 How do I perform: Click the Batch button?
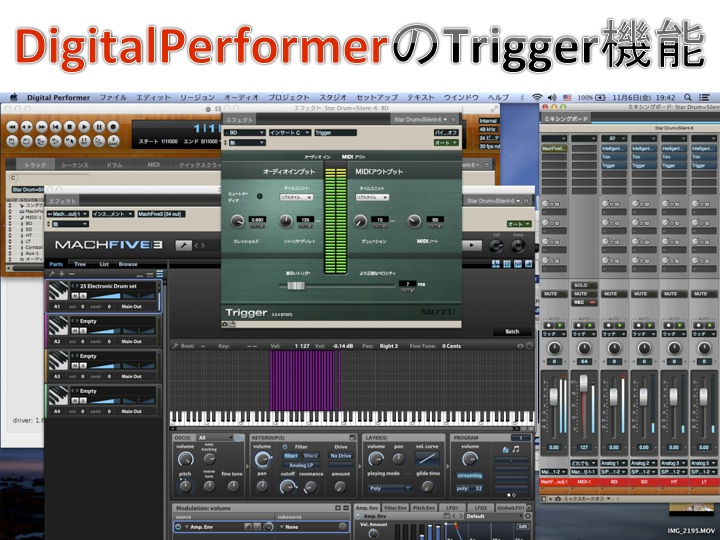click(x=512, y=331)
